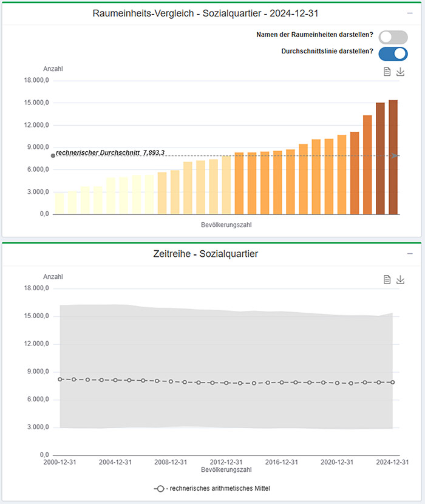The width and height of the screenshot is (425, 504).
Task: Click the 'Zeitreihe - Sozialquartier' panel title
Action: 206,254
